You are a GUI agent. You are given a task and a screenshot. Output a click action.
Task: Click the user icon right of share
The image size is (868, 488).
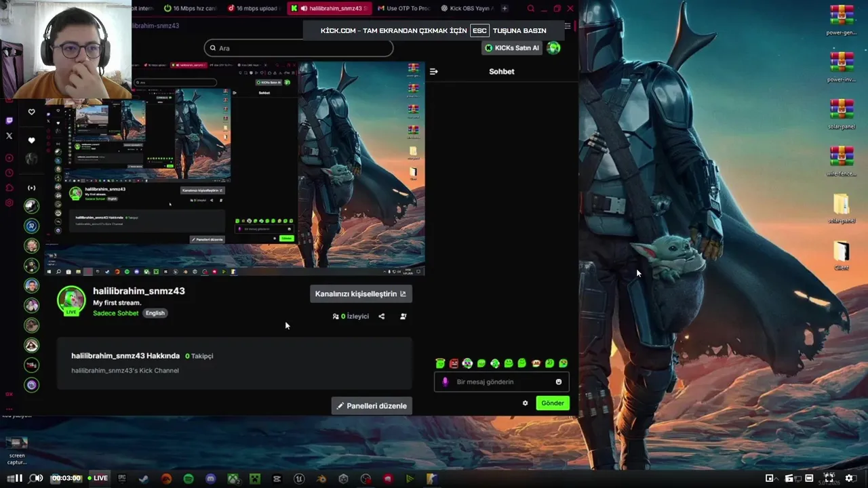(x=403, y=317)
